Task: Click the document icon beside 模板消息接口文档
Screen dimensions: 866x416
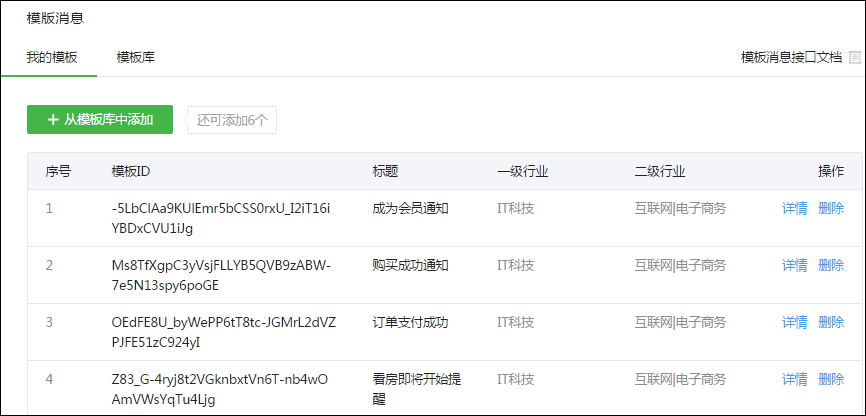Action: click(x=855, y=57)
